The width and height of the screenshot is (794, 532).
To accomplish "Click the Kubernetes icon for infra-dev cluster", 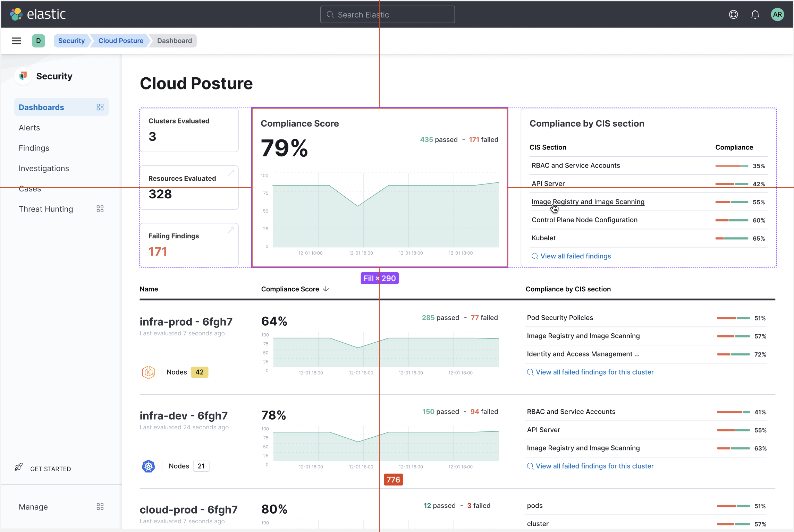I will 149,466.
